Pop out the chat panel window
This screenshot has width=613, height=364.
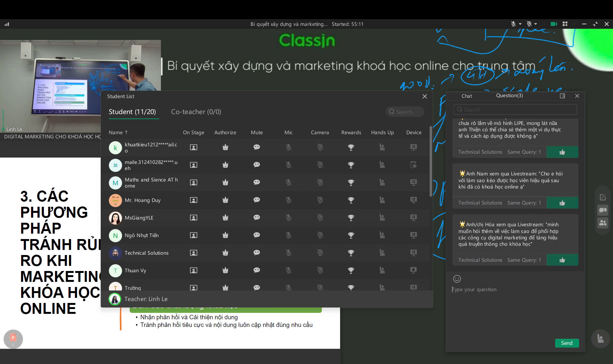(x=562, y=96)
